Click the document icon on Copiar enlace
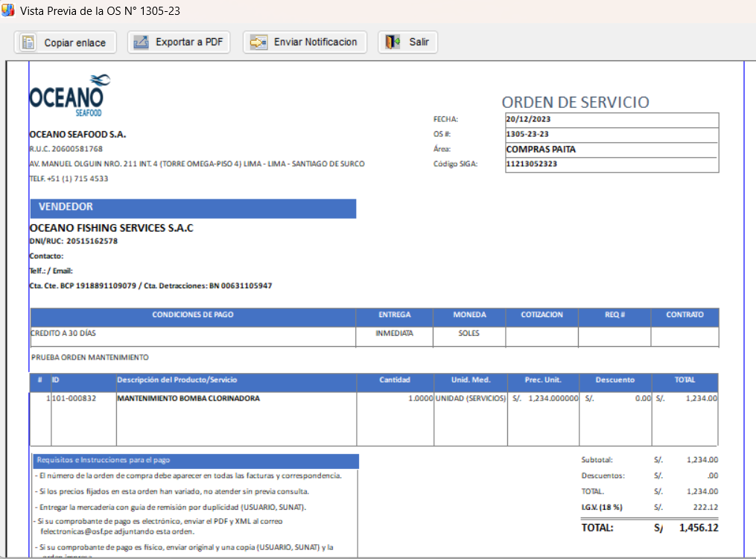 [x=28, y=42]
